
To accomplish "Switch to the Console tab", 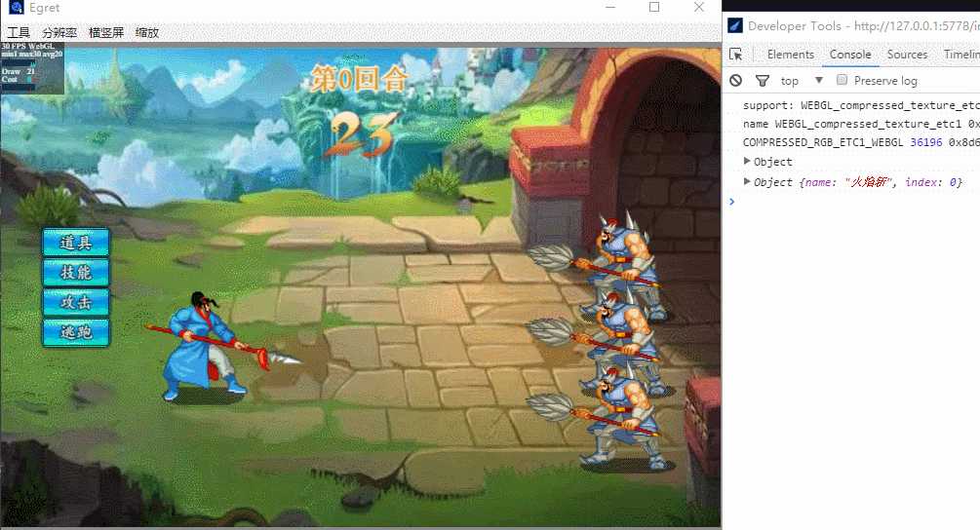I will point(850,55).
